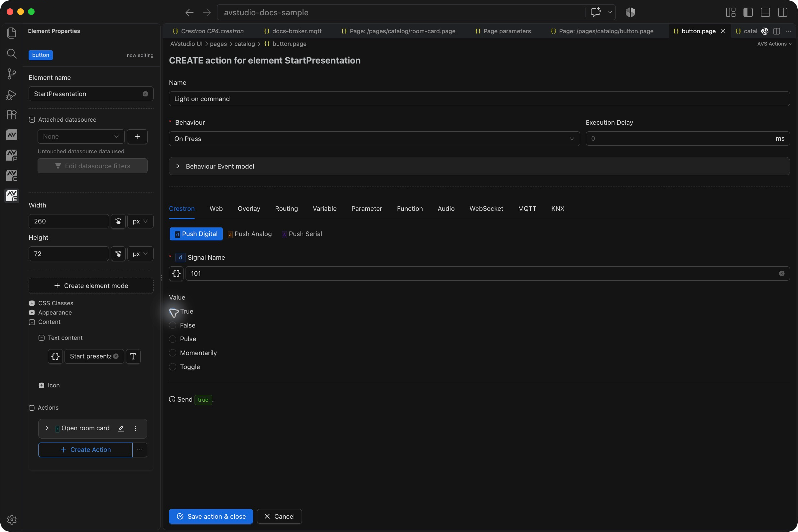Click the curly-braces icon beside text content
Viewport: 798px width, 532px height.
tap(55, 356)
